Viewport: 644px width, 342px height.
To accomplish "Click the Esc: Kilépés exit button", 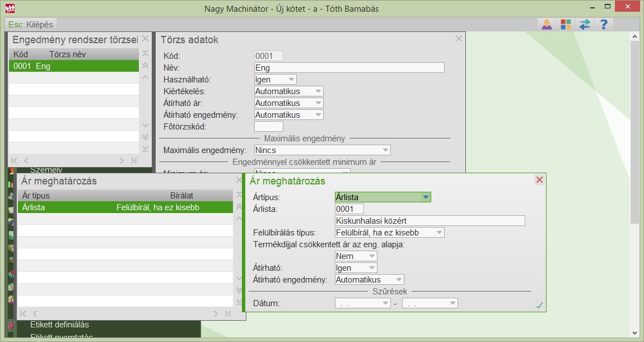I will [x=31, y=25].
